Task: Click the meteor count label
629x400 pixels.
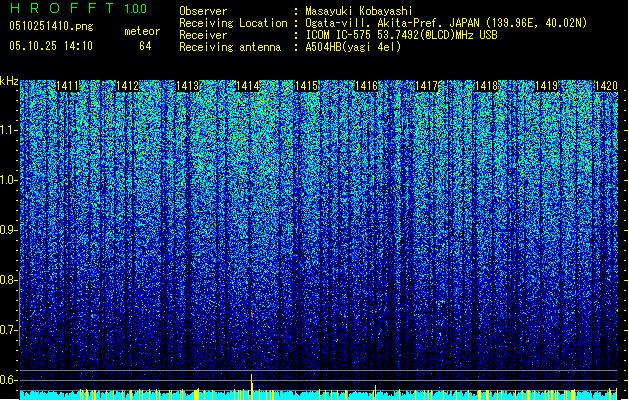Action: point(142,31)
